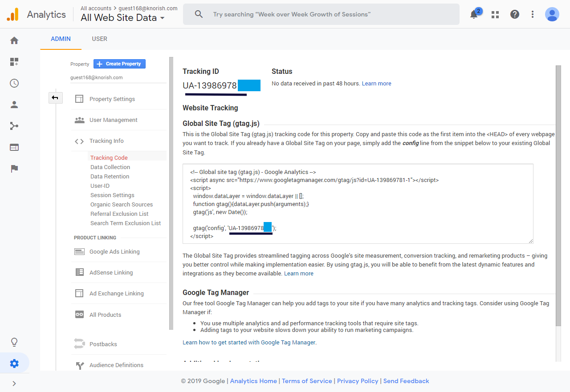
Task: Open Terms of Service footer link
Action: 307,381
